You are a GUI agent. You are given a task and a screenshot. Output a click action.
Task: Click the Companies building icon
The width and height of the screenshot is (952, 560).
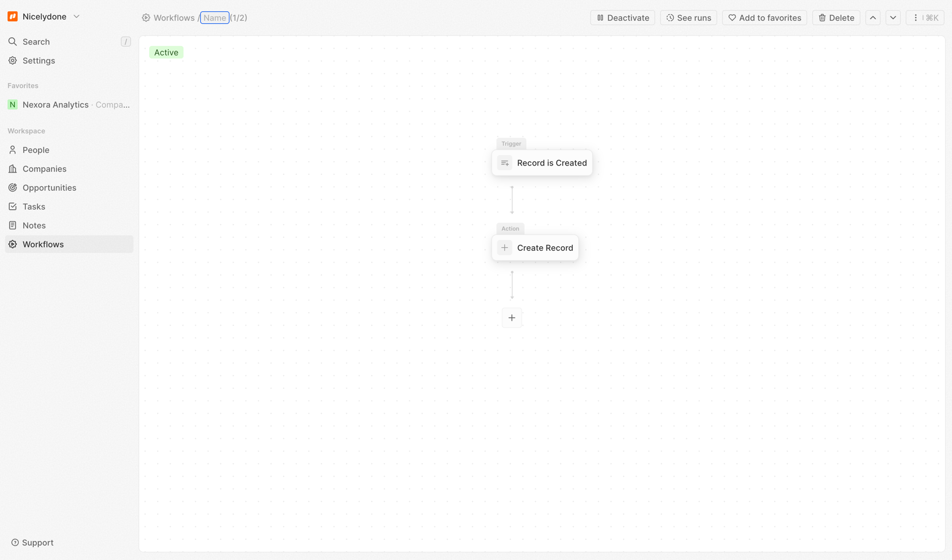pos(12,168)
